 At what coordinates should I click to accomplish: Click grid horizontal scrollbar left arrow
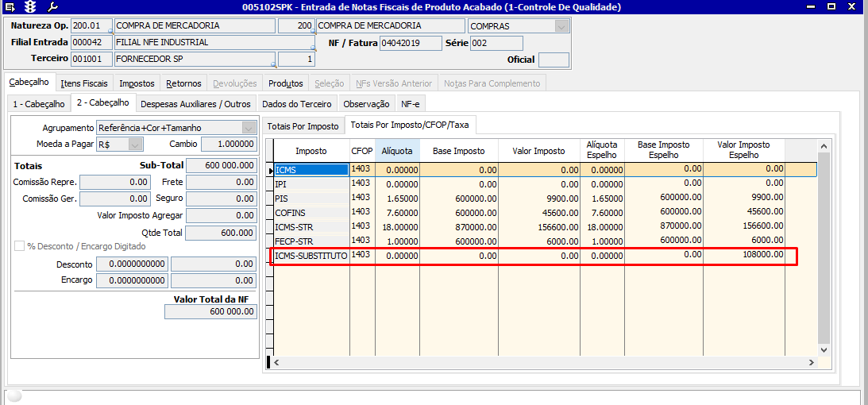[277, 362]
